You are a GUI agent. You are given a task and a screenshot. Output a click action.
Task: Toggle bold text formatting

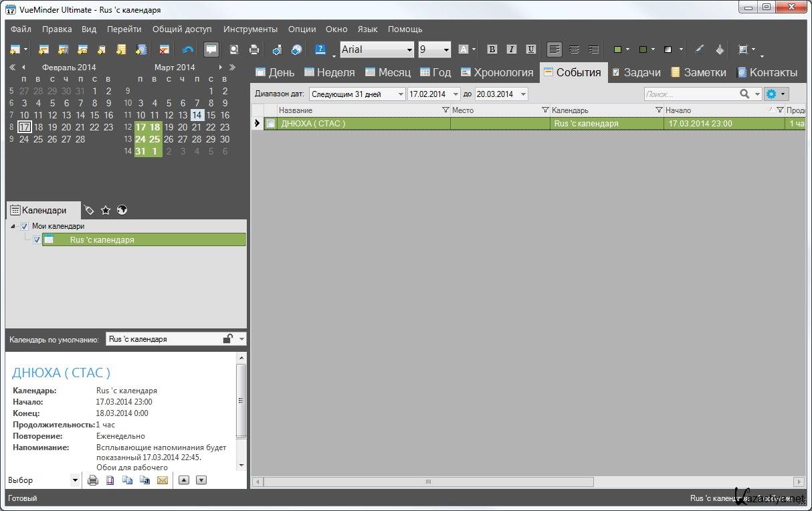(492, 49)
